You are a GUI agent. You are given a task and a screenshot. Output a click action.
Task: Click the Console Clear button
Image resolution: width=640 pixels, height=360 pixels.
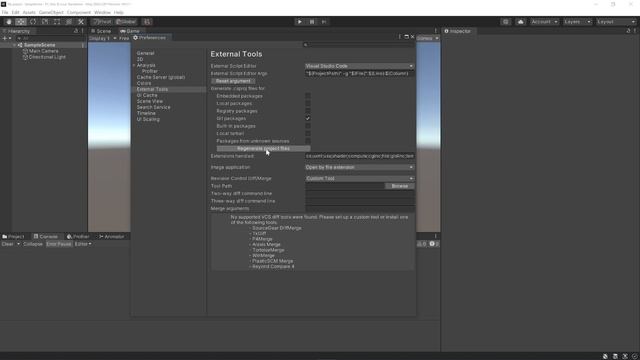pyautogui.click(x=7, y=244)
